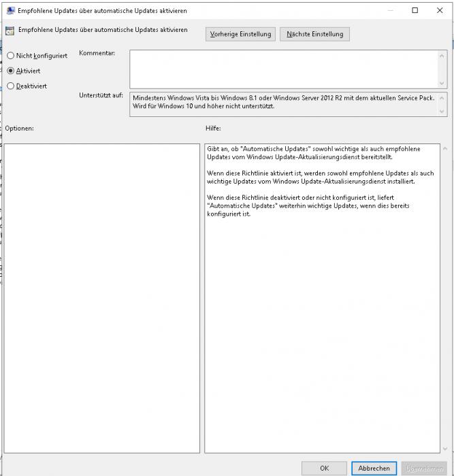Select the 'Nicht konfiguriert' radio button
The image size is (454, 476).
11,55
